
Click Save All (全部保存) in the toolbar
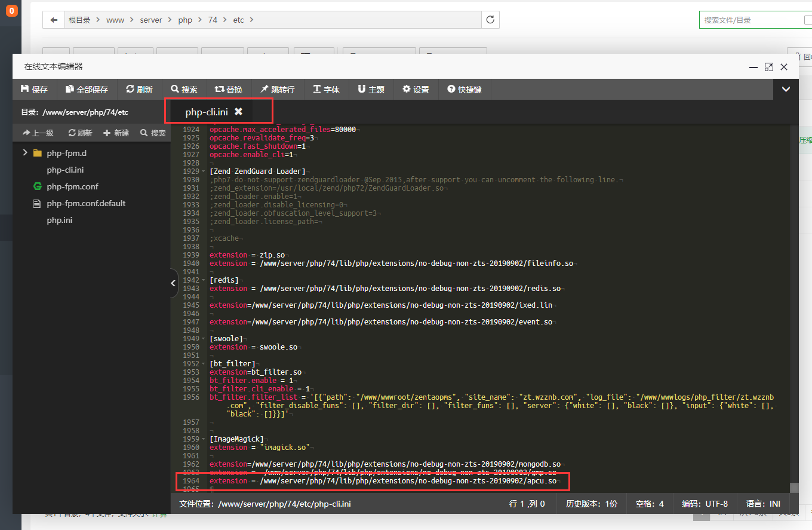(87, 90)
